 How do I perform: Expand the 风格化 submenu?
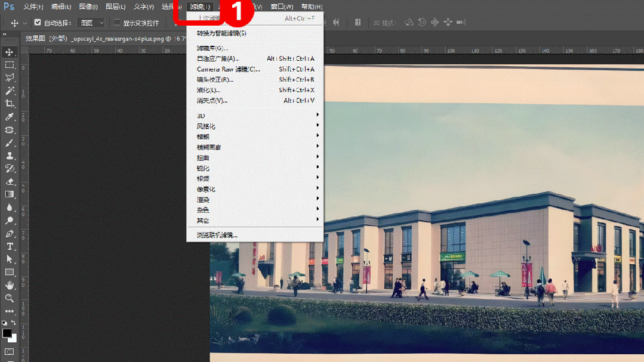click(x=255, y=126)
